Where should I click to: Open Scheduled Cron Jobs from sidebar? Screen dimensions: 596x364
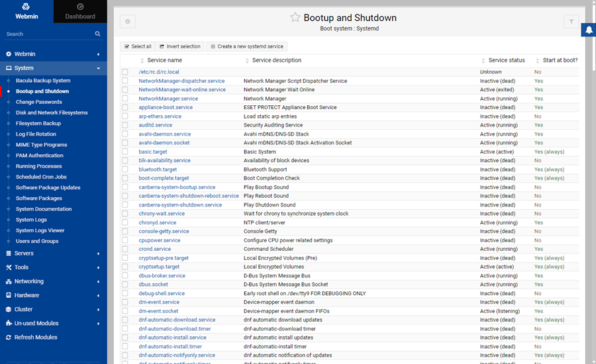click(41, 177)
